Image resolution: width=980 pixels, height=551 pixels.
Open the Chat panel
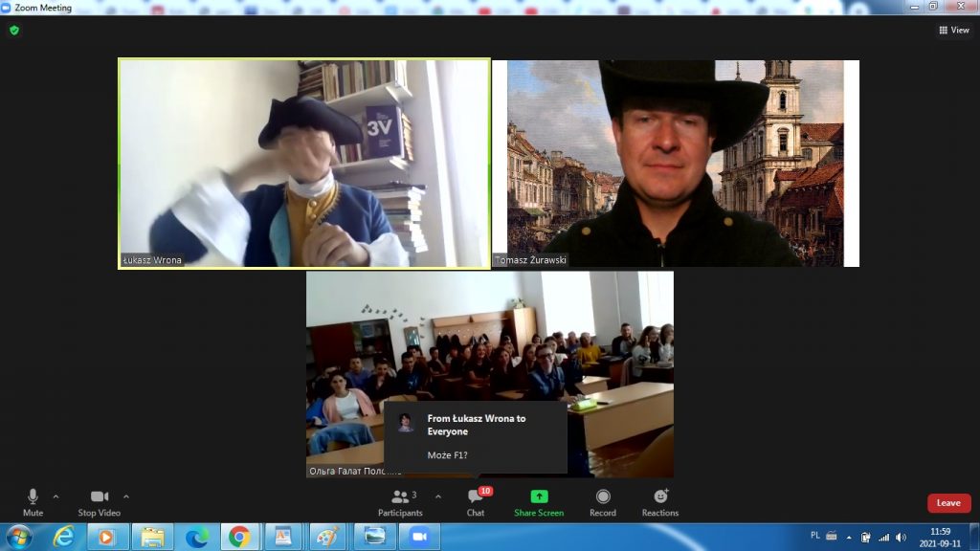476,501
